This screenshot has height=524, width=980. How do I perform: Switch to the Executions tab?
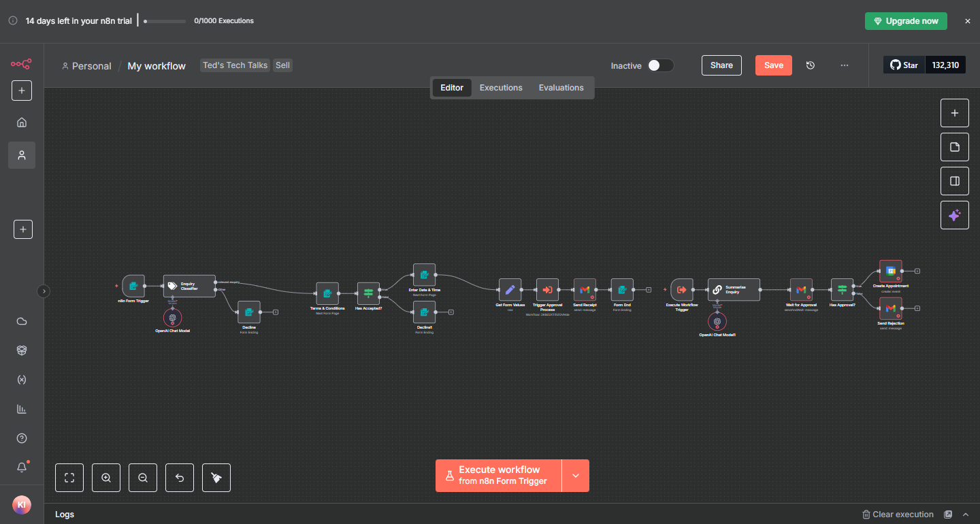click(501, 88)
